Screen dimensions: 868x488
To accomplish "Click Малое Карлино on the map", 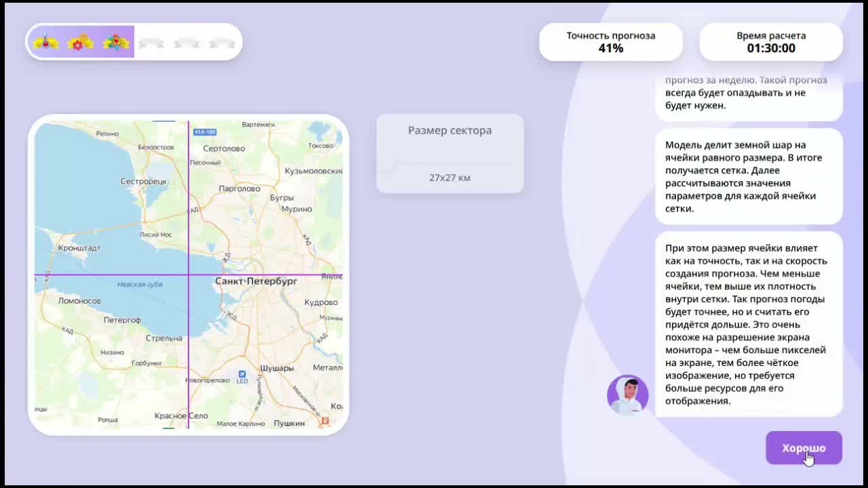I will 241,424.
